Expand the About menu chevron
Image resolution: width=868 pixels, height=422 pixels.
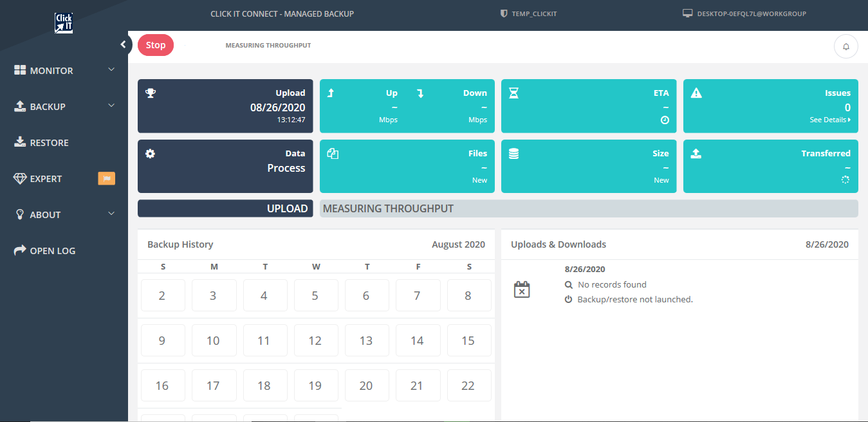(111, 214)
